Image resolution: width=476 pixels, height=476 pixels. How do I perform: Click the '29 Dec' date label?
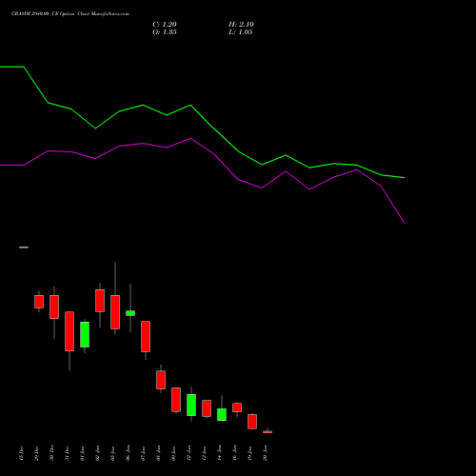(36, 453)
